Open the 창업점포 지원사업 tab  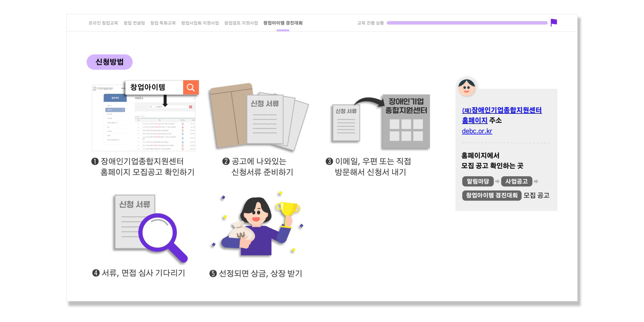[241, 23]
